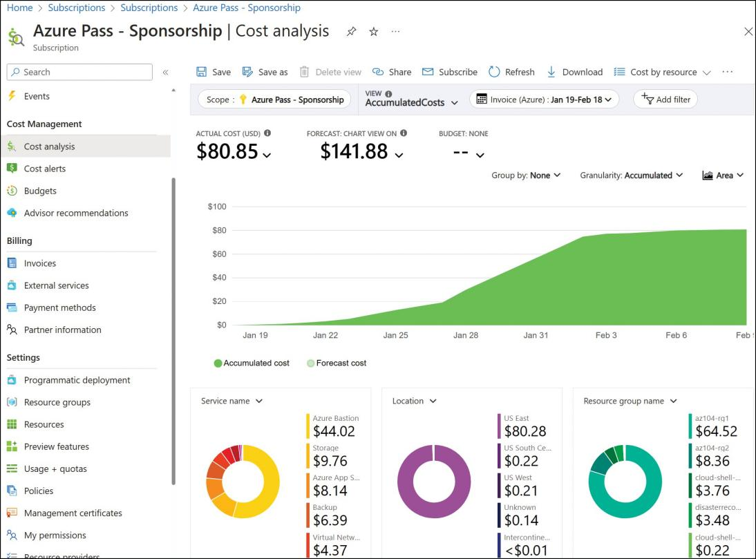Subscribe to this cost view
The width and height of the screenshot is (756, 559).
click(449, 72)
